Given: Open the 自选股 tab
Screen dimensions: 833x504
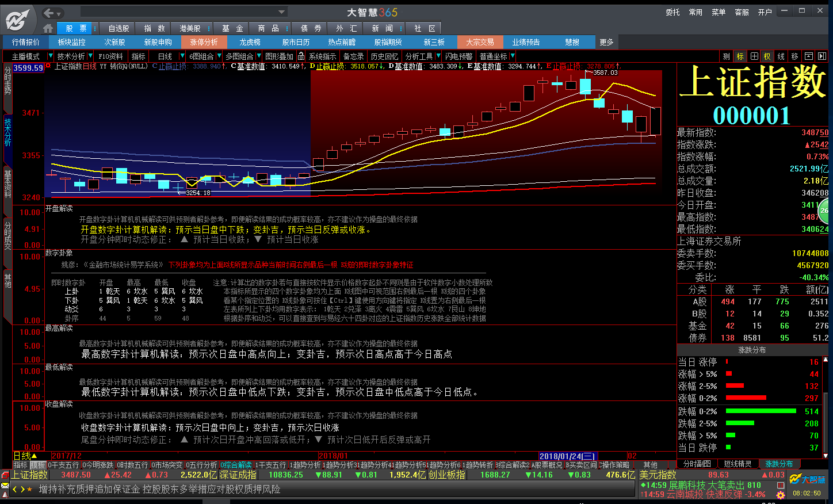Looking at the screenshot, I should (x=119, y=28).
